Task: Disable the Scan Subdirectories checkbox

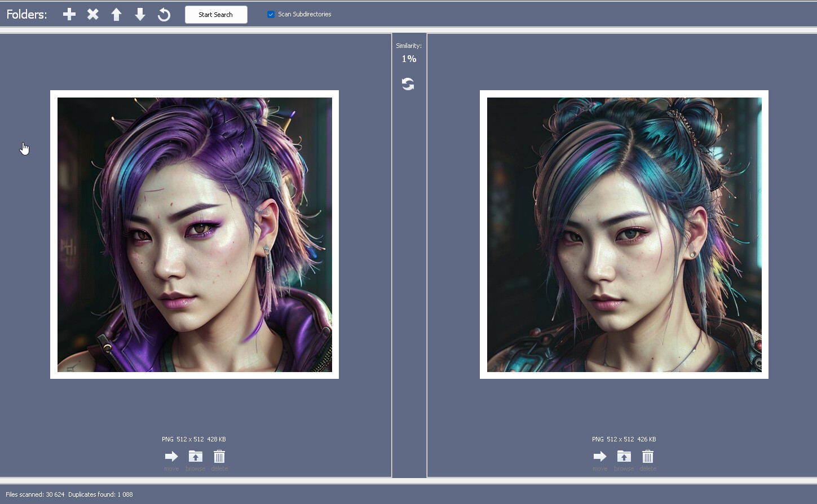Action: click(271, 14)
